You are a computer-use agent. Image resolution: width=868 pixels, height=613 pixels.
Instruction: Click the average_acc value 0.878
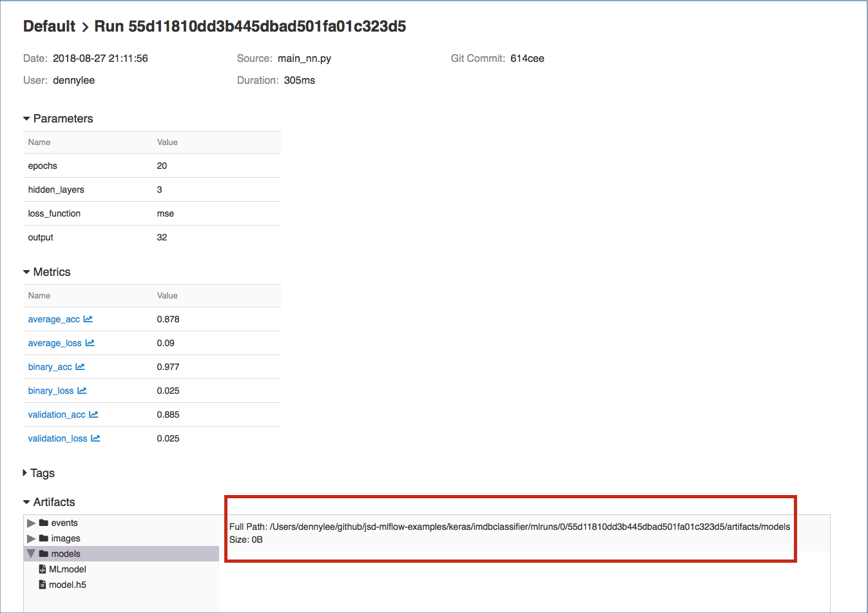[x=168, y=319]
